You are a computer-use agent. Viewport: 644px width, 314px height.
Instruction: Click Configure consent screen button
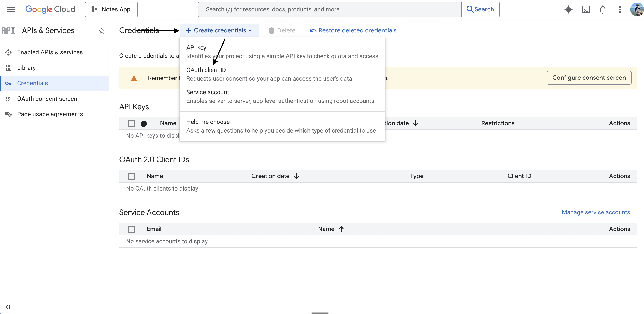coord(589,78)
